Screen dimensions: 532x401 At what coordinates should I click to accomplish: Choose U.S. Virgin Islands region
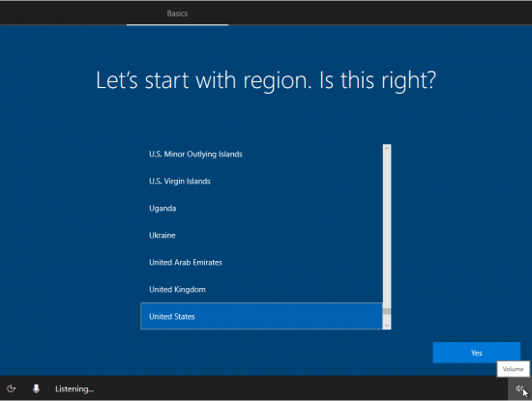coord(261,181)
